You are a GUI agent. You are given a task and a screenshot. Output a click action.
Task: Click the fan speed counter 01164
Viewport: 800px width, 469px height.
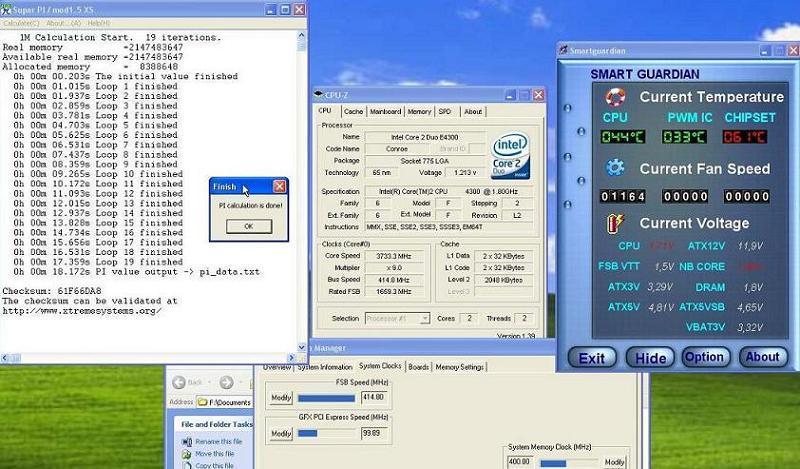pos(623,196)
